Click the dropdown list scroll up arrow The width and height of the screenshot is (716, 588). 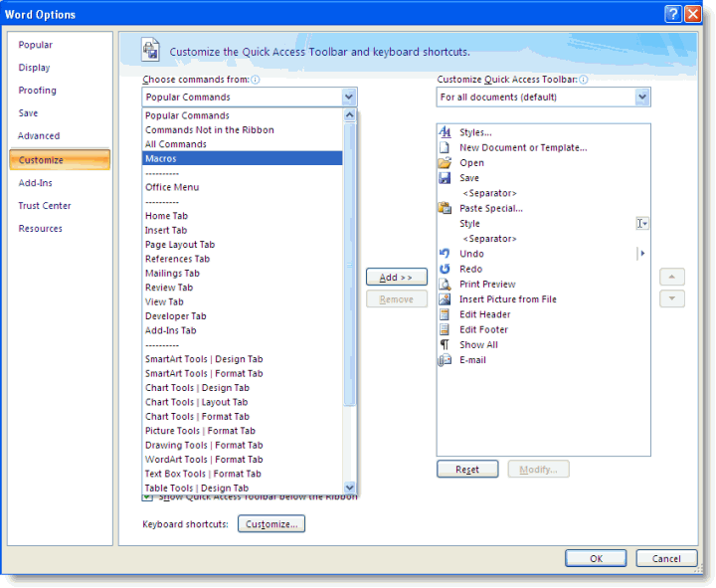click(349, 114)
